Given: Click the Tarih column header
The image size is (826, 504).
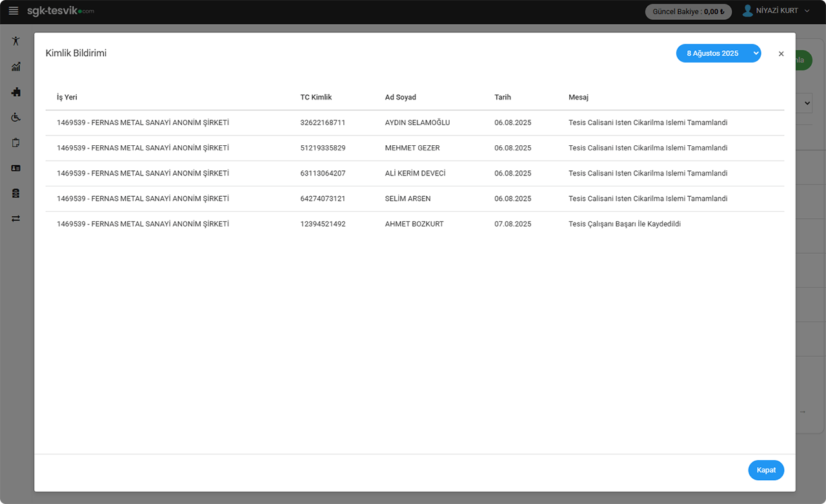Looking at the screenshot, I should 502,97.
